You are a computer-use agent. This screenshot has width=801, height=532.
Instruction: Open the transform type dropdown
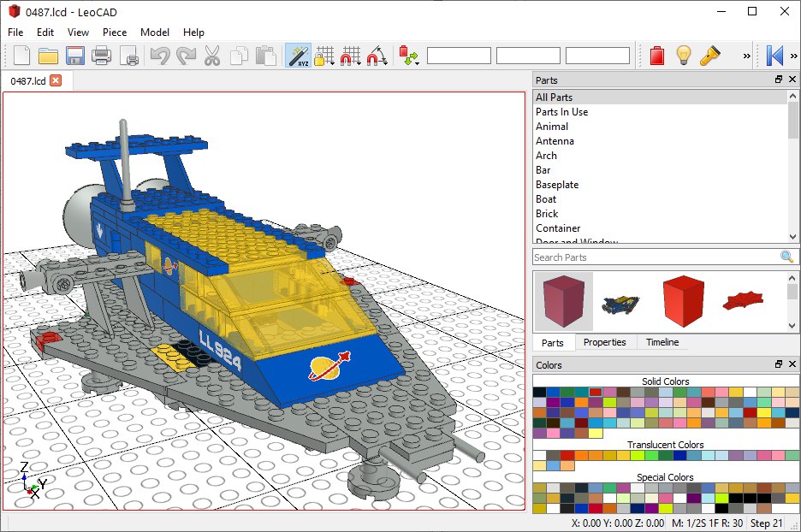tap(409, 55)
